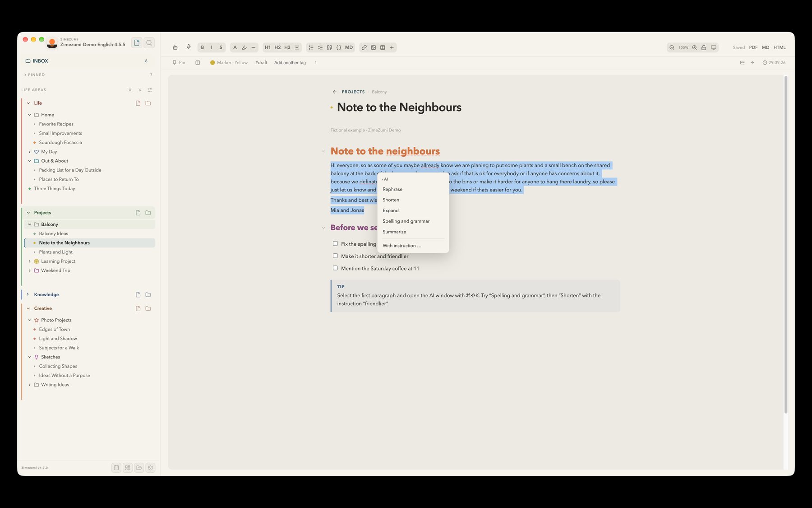Collapse the 'Note to the neighbours' heading

[x=323, y=152]
